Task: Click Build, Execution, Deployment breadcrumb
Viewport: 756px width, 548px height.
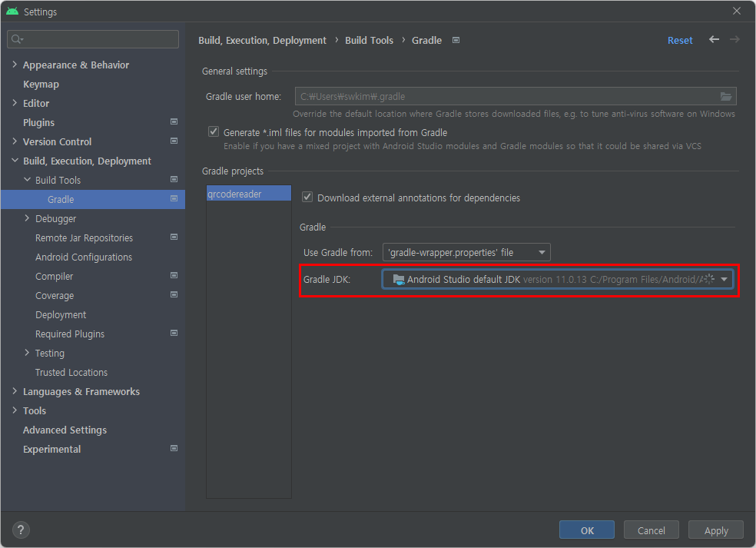Action: coord(262,41)
